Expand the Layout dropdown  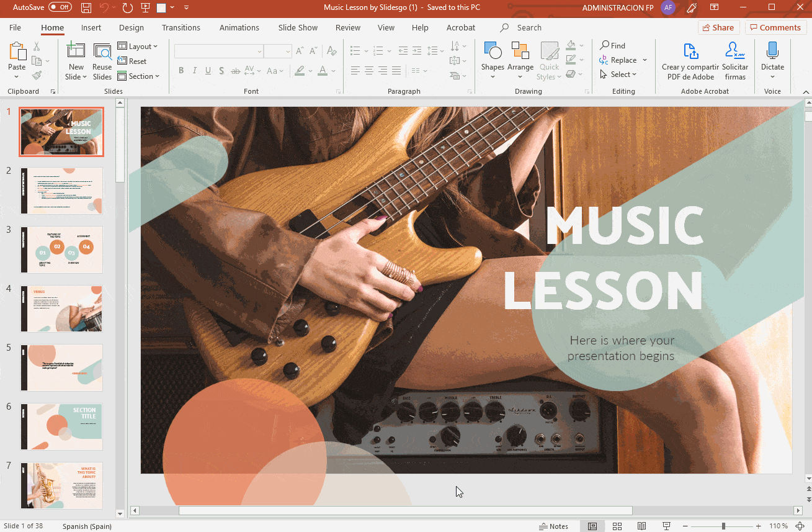pos(138,47)
